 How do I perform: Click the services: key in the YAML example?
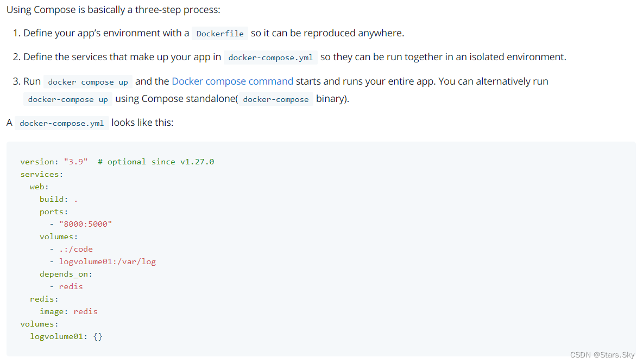tap(41, 174)
